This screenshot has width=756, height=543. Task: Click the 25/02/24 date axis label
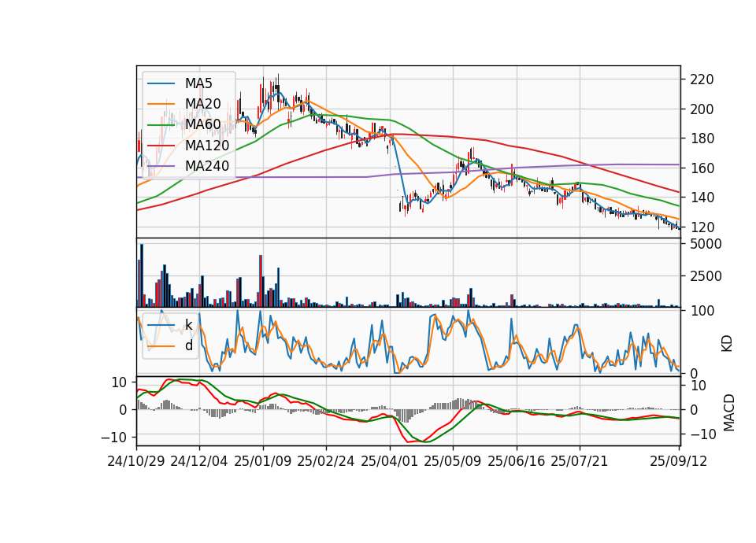pos(326,461)
